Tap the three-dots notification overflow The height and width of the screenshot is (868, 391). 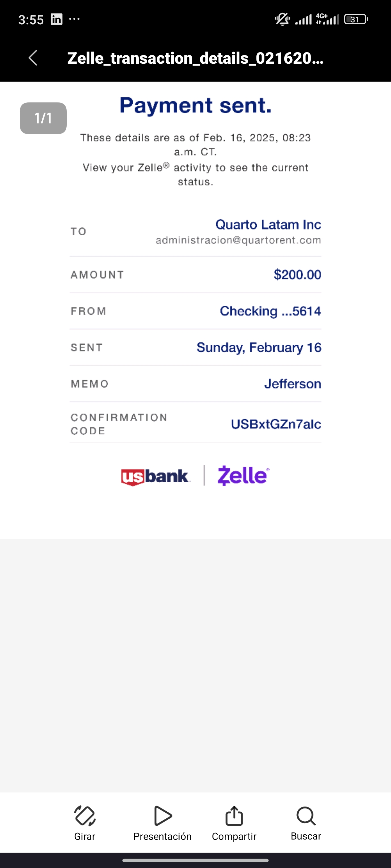[74, 19]
